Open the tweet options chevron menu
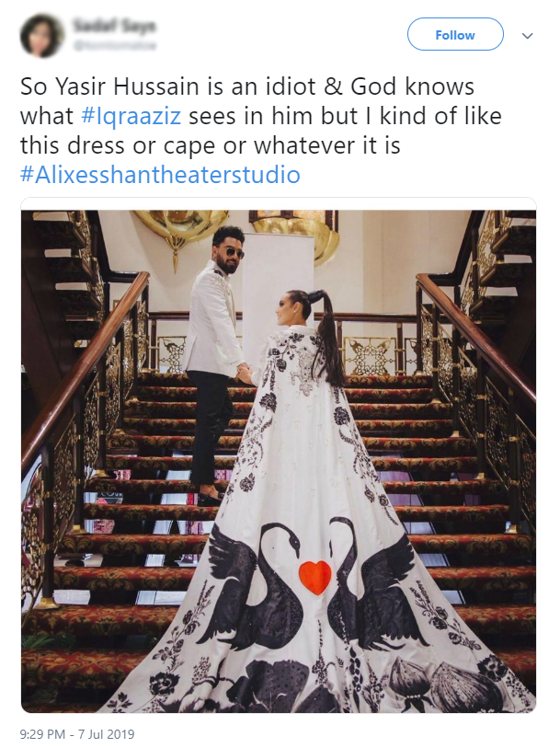This screenshot has width=560, height=748. click(527, 35)
